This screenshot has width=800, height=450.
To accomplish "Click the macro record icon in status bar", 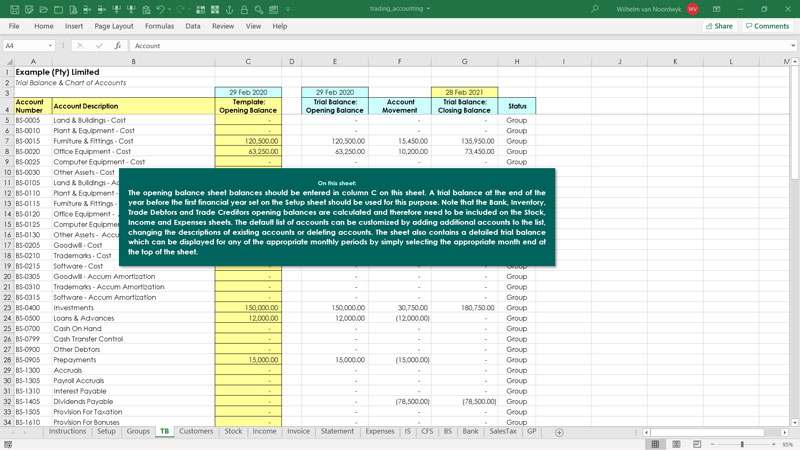I will (8, 444).
